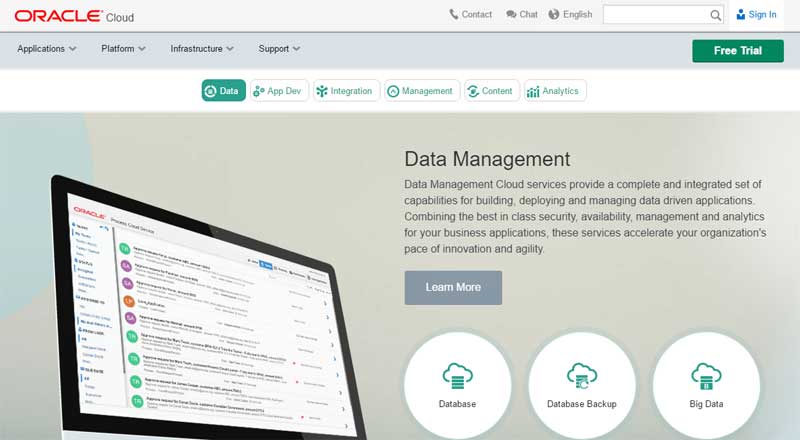Open the Applications navigation menu

(x=46, y=48)
